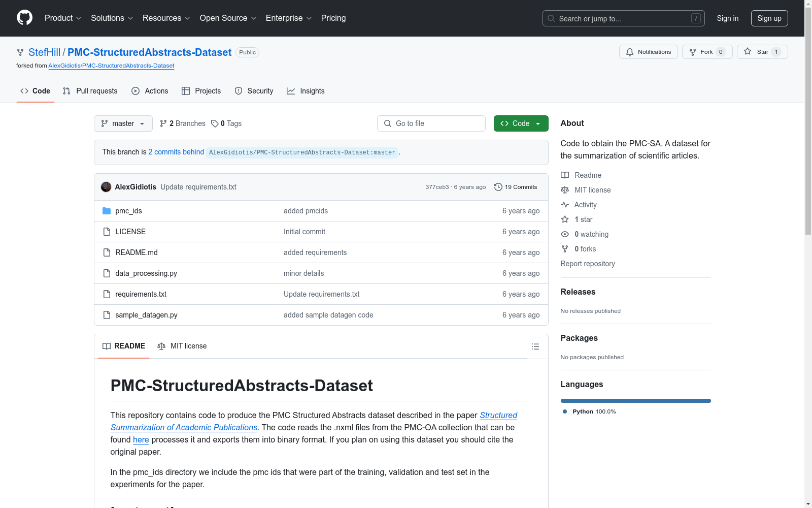Expand the Product menu

point(63,18)
